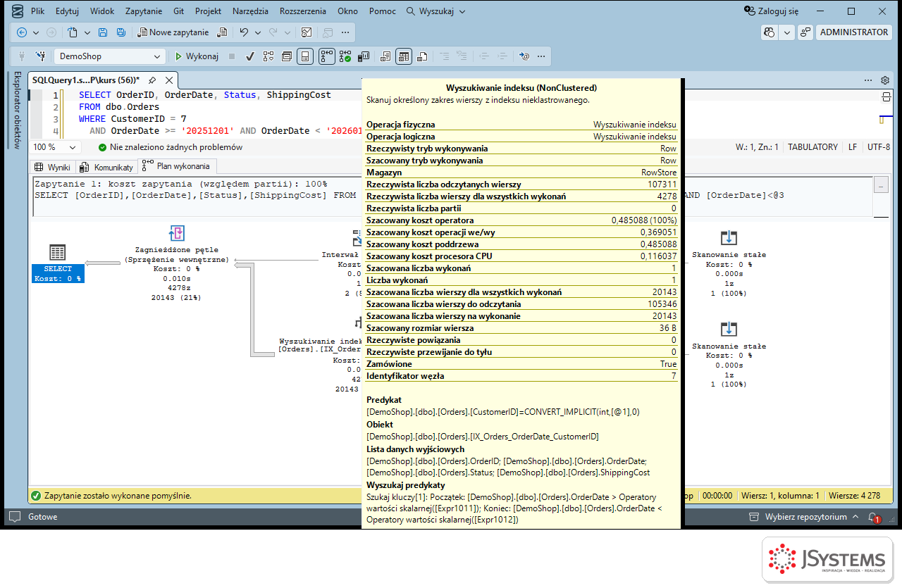
Task: Open notifications bell in status bar
Action: [x=873, y=517]
